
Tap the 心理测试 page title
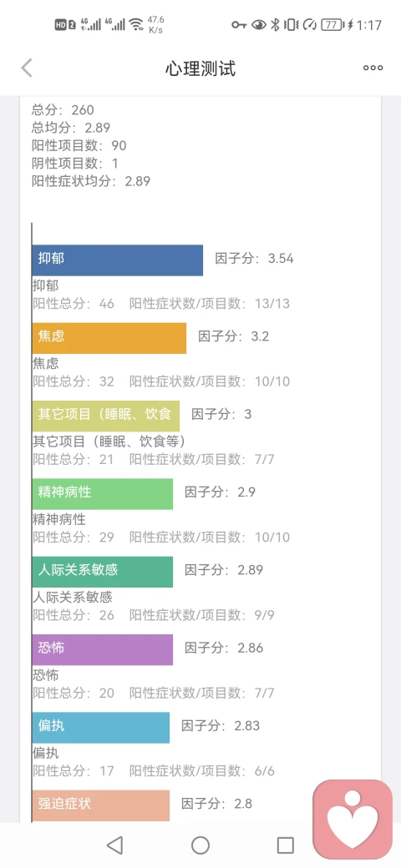tap(200, 68)
